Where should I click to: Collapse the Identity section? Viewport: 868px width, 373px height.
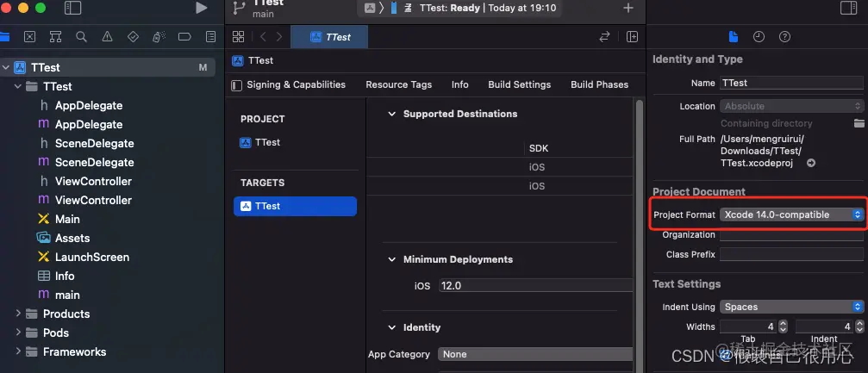click(392, 327)
